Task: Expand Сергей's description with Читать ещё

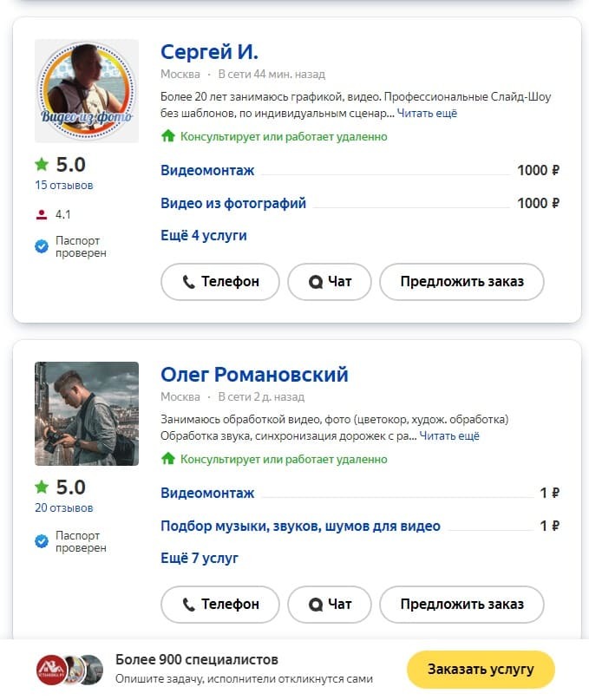Action: pyautogui.click(x=427, y=113)
